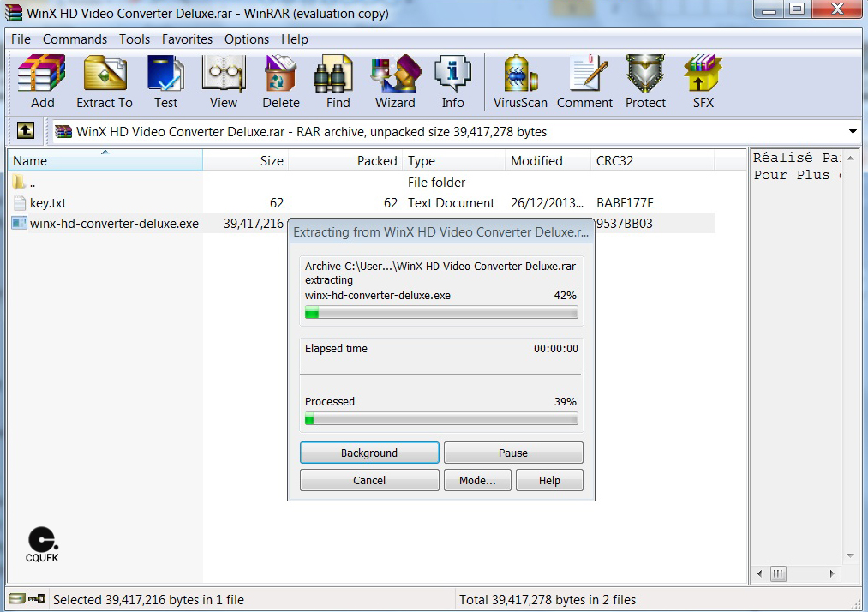868x612 pixels.
Task: Minimize the WinRAR window
Action: point(769,9)
